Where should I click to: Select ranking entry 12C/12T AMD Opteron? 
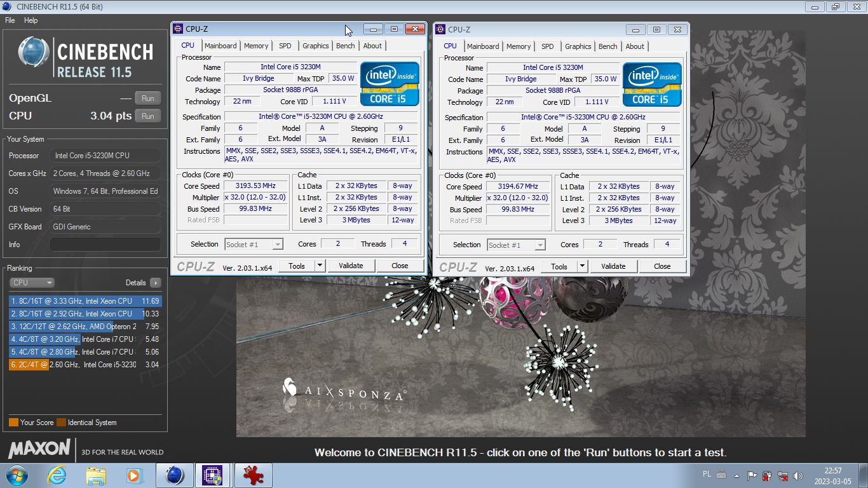[x=85, y=327]
